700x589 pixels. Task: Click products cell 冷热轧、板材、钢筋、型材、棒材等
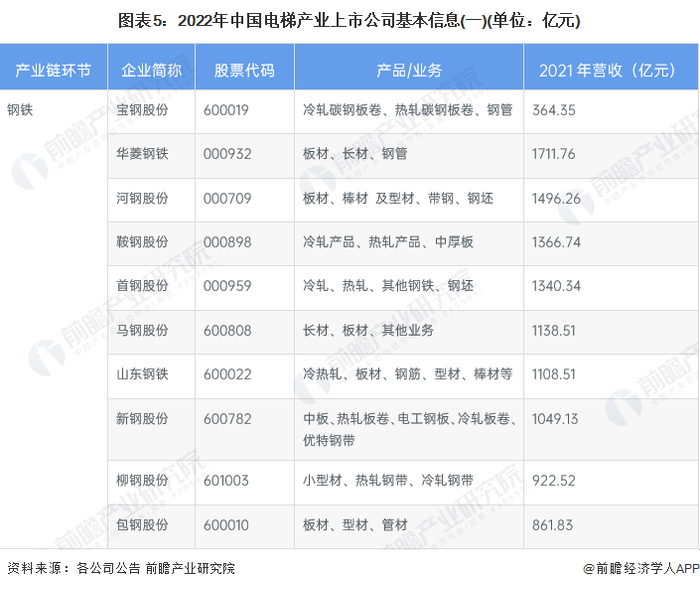[x=408, y=374]
